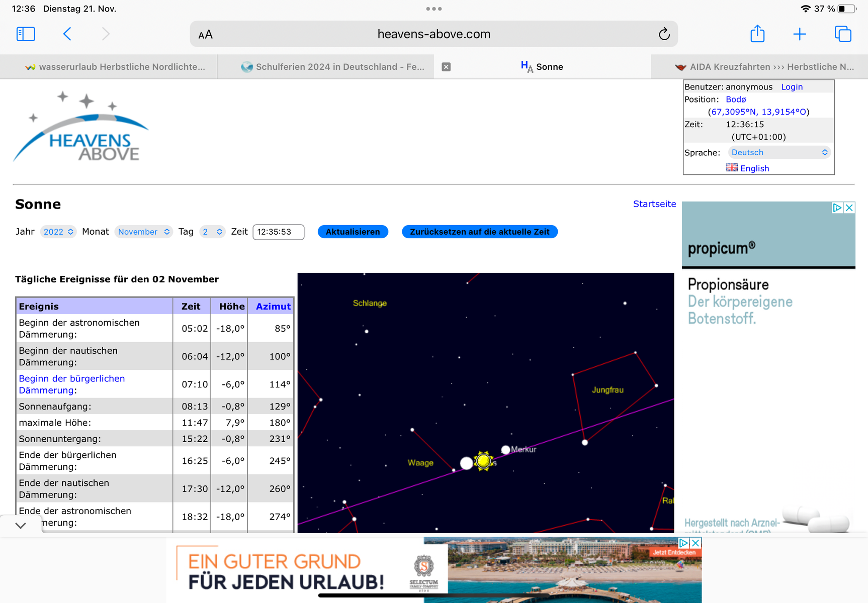Open the Share sheet
This screenshot has width=868, height=603.
[757, 34]
